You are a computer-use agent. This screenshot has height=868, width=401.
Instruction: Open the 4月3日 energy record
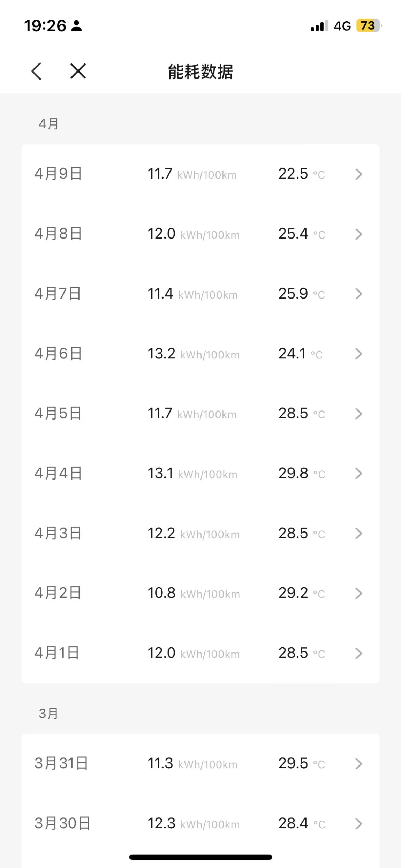tap(200, 534)
